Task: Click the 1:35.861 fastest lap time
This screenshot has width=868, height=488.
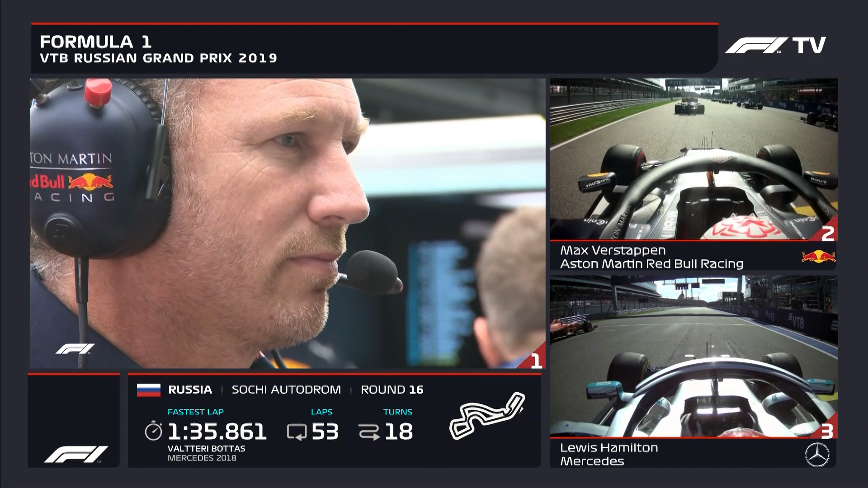Action: 217,432
